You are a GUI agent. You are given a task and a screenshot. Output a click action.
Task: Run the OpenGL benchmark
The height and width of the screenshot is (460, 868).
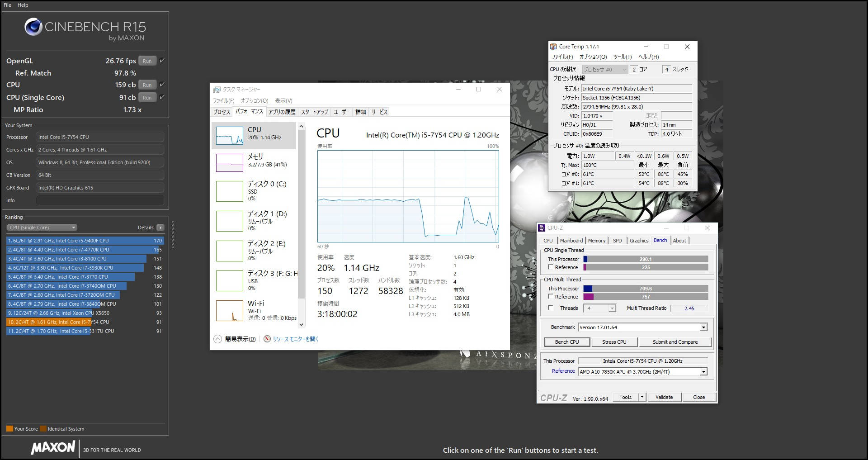tap(147, 61)
